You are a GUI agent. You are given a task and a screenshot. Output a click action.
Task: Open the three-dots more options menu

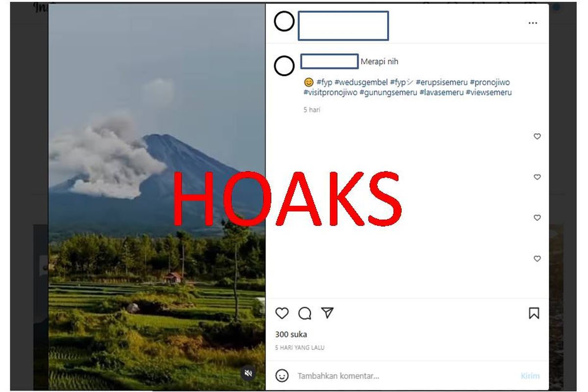(x=533, y=23)
